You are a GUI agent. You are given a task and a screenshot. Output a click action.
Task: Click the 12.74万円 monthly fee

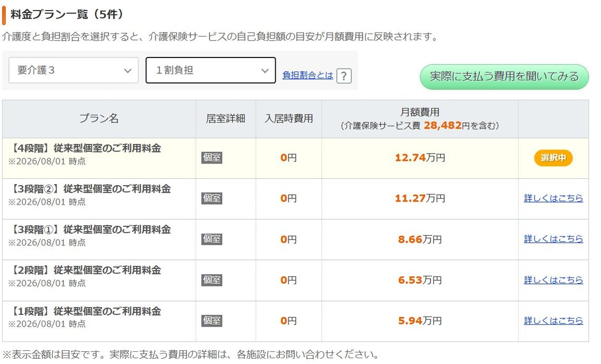pyautogui.click(x=420, y=158)
